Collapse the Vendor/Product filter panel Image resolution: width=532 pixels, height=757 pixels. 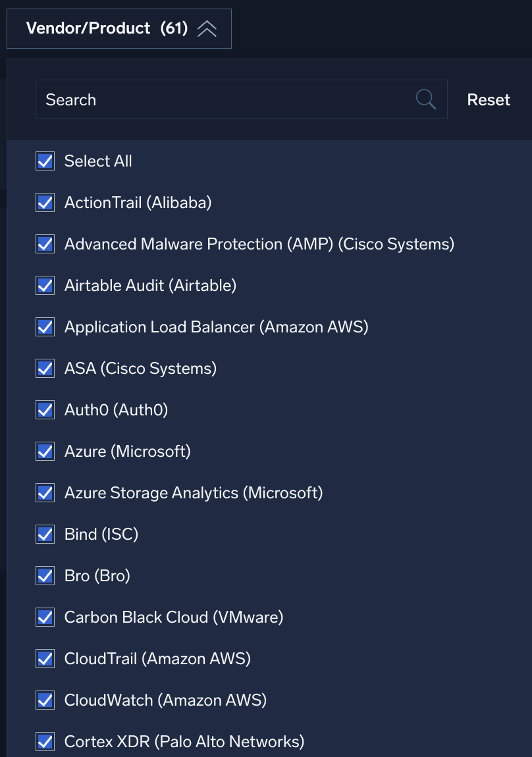[x=207, y=28]
